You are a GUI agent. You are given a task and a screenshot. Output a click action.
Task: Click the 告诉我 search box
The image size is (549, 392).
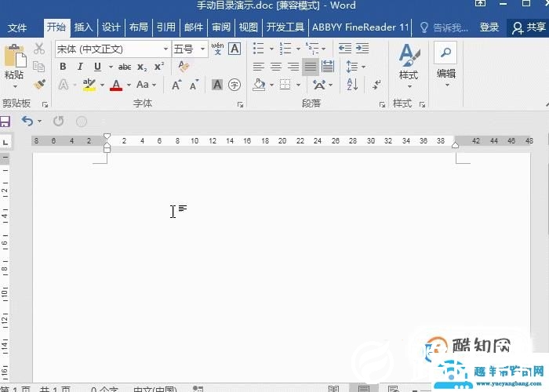click(445, 27)
